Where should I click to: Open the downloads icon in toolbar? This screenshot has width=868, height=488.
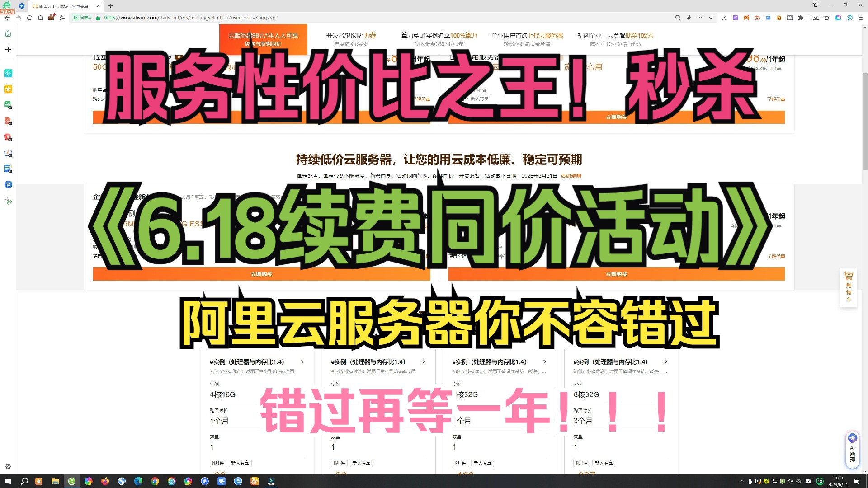click(x=816, y=18)
